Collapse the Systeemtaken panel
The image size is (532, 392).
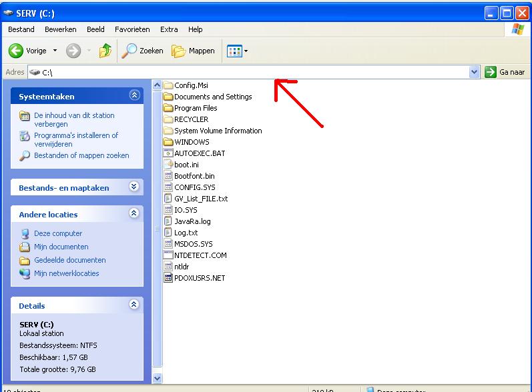click(x=134, y=95)
